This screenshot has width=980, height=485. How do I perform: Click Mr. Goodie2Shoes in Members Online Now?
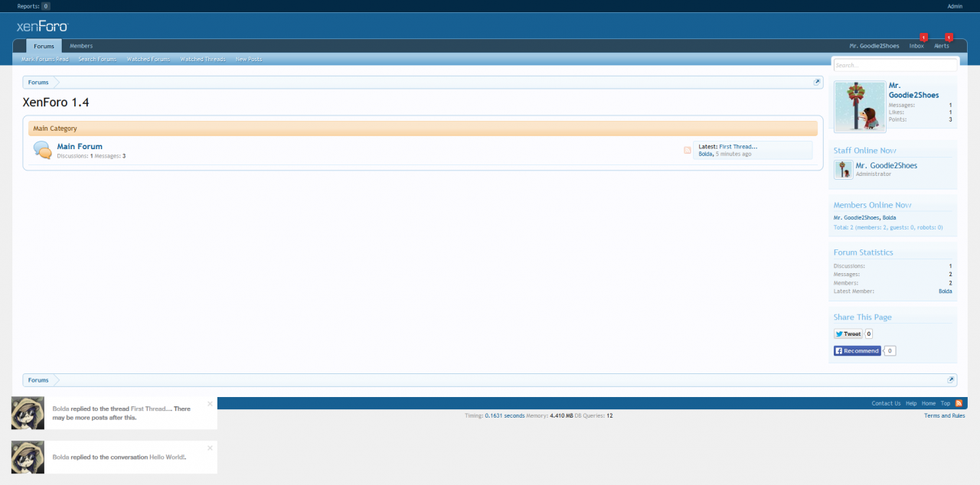856,218
